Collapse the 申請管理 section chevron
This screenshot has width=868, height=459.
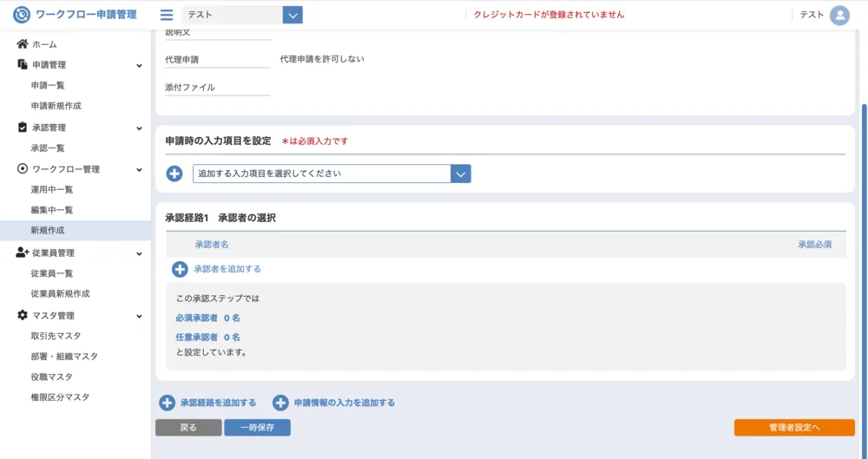[x=139, y=65]
